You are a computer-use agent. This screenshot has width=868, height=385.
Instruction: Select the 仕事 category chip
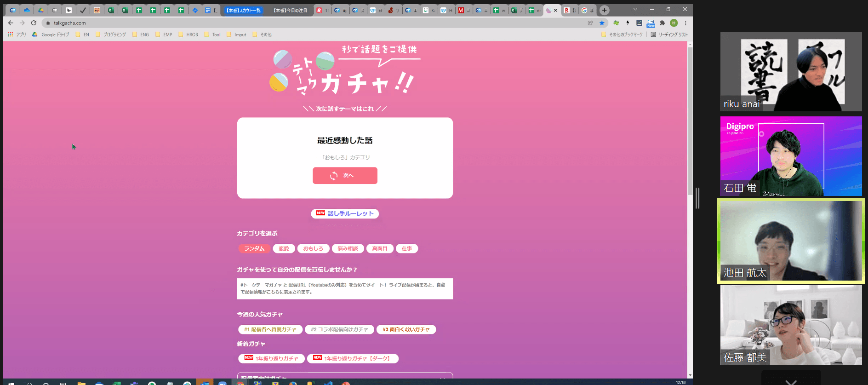(x=406, y=248)
